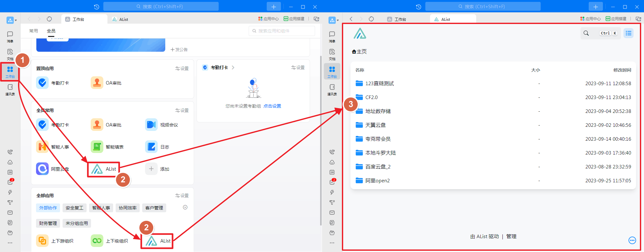This screenshot has height=252, width=644.
Task: Open the 日志 app icon
Action: [x=151, y=147]
